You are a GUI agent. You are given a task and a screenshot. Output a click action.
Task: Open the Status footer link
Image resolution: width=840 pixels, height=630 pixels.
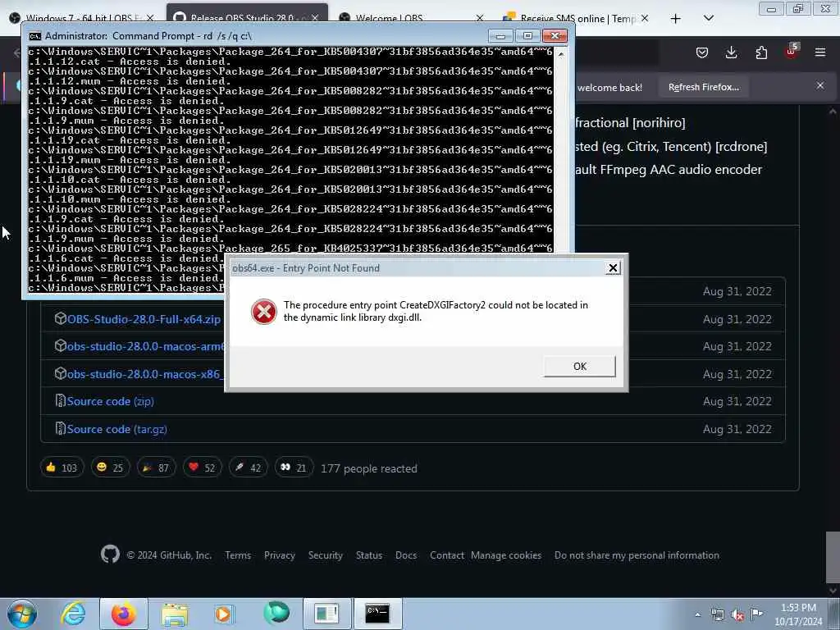369,555
